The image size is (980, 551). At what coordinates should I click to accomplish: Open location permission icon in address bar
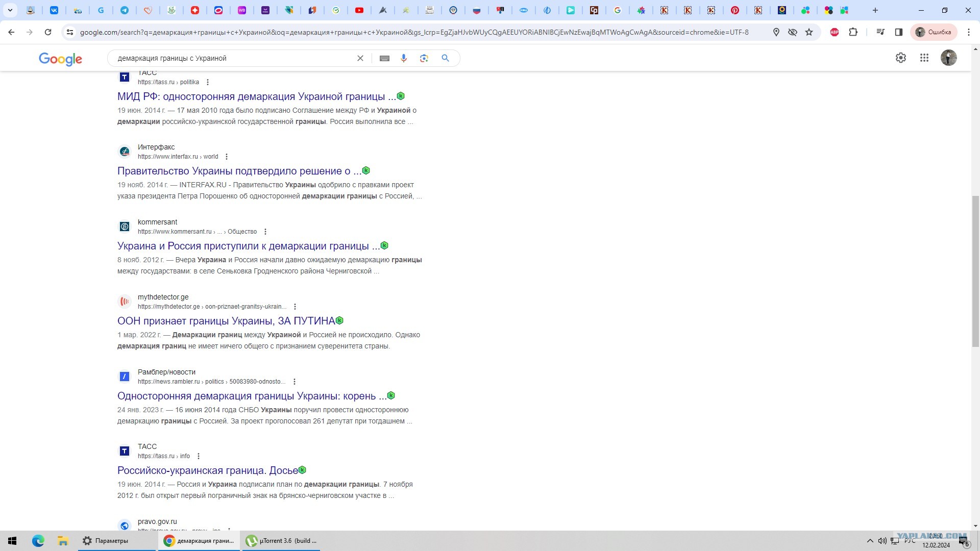pyautogui.click(x=776, y=32)
